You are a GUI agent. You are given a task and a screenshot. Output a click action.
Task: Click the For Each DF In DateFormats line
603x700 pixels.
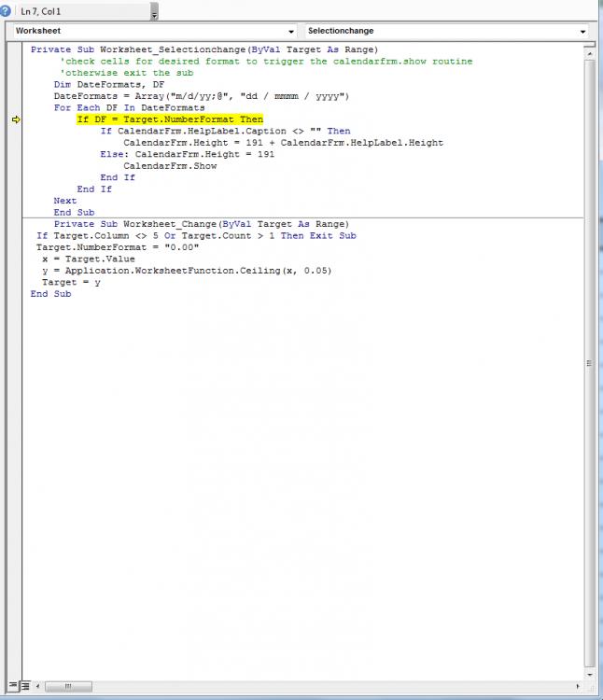click(129, 107)
